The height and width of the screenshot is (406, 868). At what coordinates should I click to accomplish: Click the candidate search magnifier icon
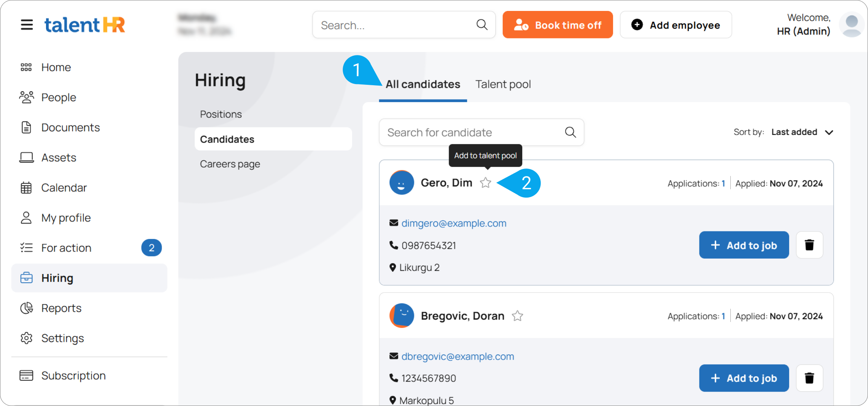570,132
